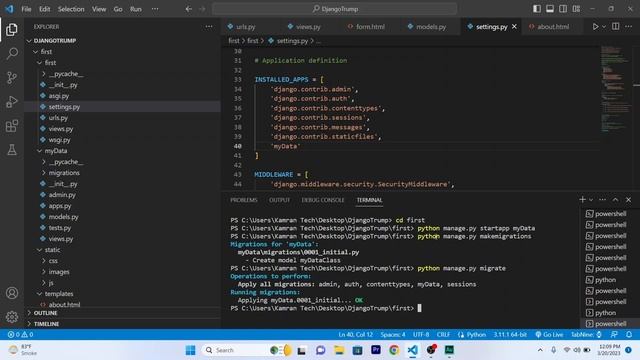The image size is (640, 360).
Task: Open Google Chrome from the taskbar
Action: click(394, 350)
